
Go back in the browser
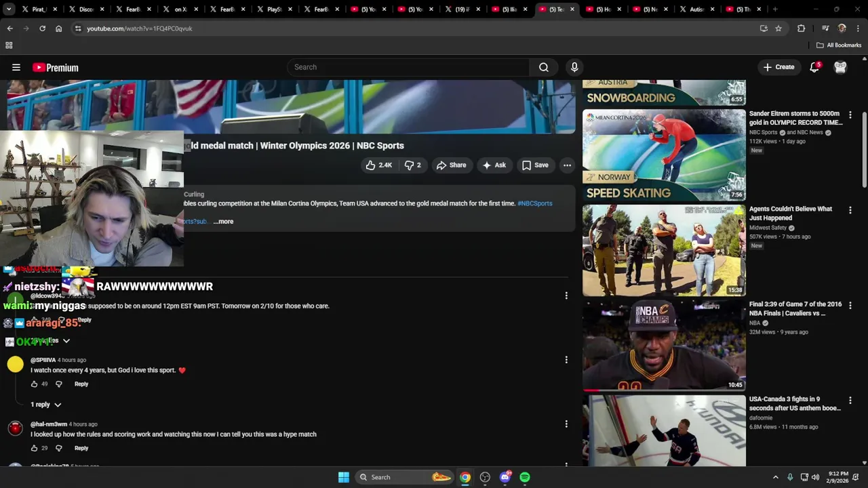click(10, 28)
